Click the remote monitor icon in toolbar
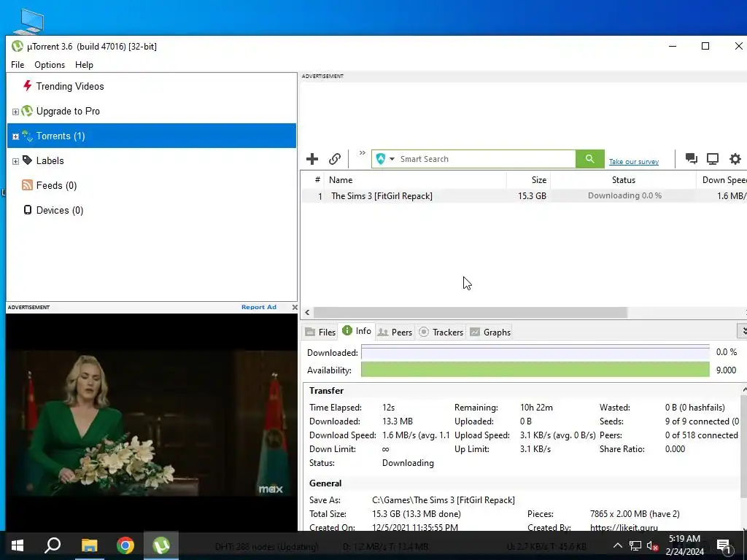The width and height of the screenshot is (747, 560). tap(713, 159)
